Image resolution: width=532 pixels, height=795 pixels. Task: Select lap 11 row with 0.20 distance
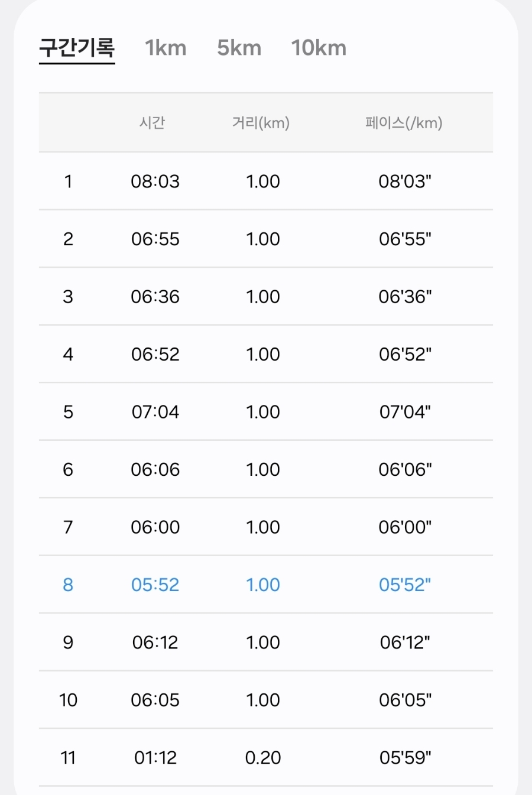coord(266,757)
